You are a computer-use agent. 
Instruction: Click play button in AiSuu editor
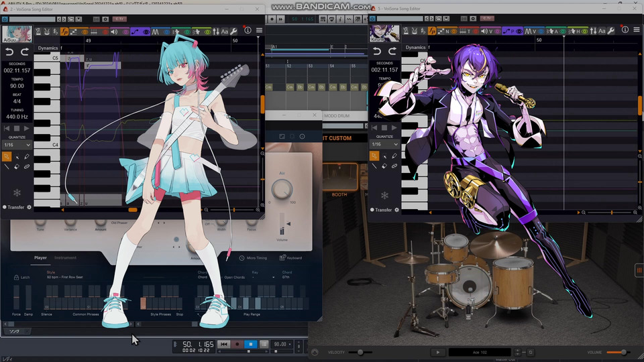tap(27, 129)
